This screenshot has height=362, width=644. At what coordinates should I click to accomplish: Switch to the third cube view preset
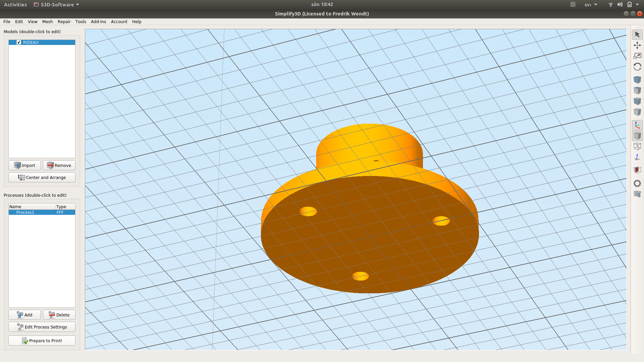637,101
